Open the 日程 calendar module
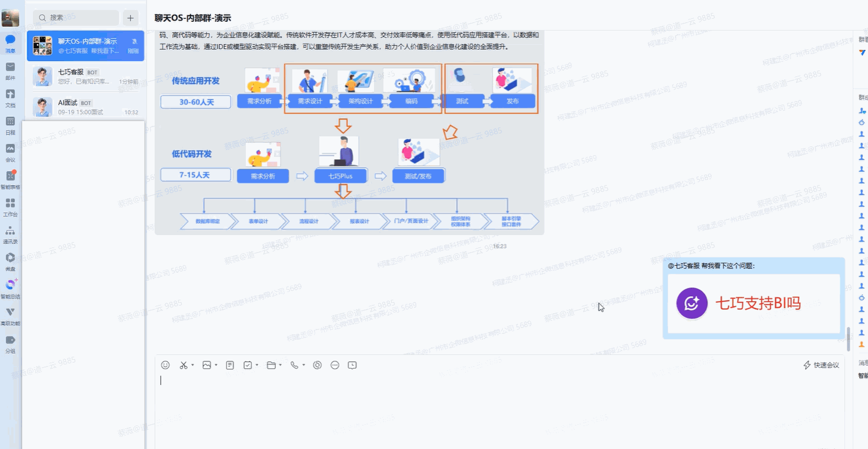This screenshot has width=868, height=449. (x=10, y=125)
